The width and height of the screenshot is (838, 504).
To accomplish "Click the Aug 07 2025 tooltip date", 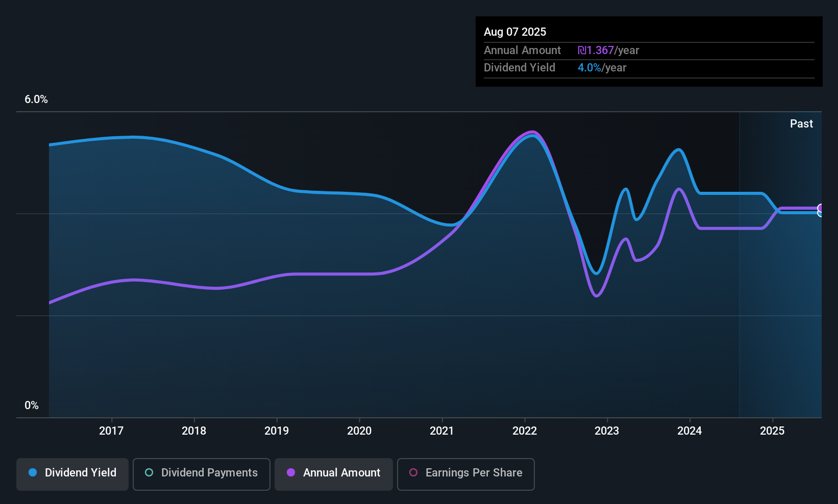I will [x=515, y=32].
